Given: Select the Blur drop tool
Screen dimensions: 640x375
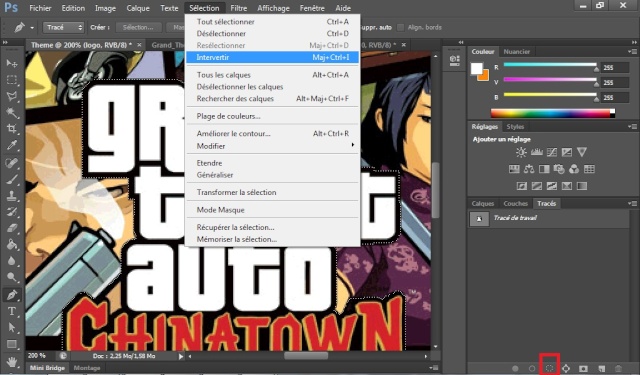Looking at the screenshot, I should (x=12, y=261).
